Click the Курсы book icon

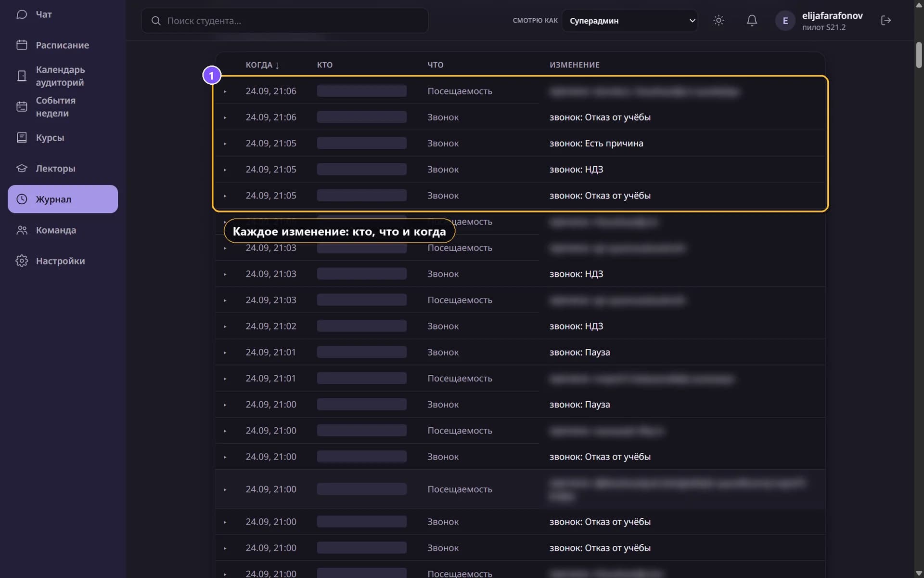point(22,138)
